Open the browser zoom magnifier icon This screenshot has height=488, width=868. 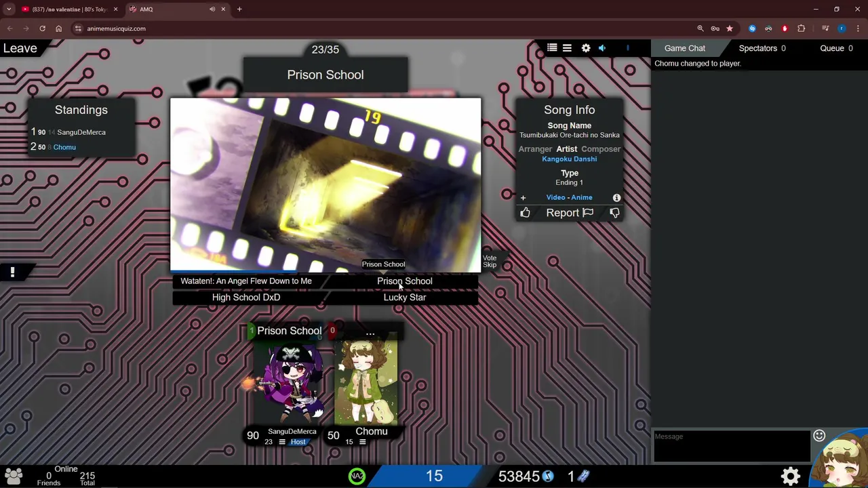click(x=700, y=28)
